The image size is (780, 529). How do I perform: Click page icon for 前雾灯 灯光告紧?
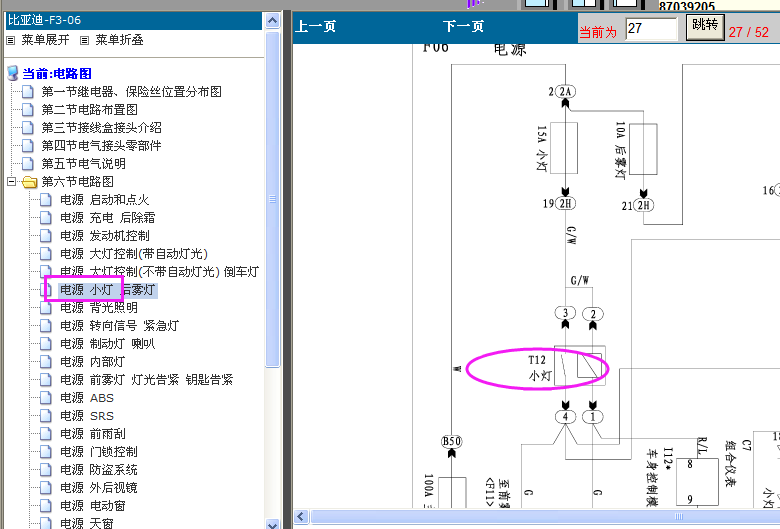46,380
